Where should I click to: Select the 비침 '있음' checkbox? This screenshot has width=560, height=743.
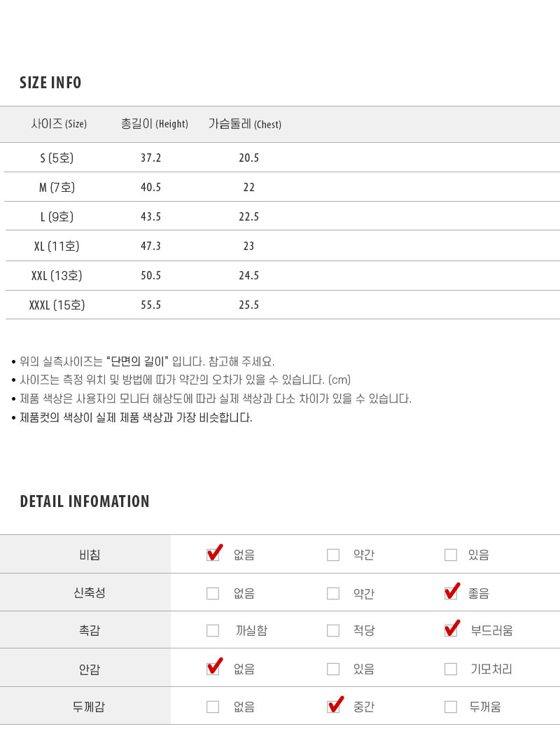click(451, 555)
